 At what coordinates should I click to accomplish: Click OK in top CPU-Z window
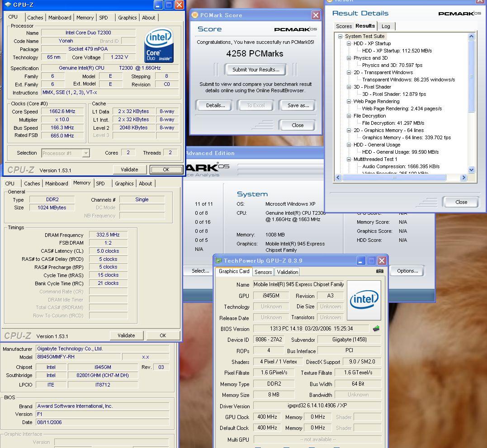coord(166,170)
